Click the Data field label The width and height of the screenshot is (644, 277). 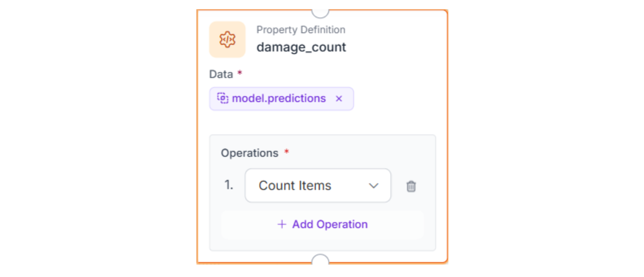[221, 74]
